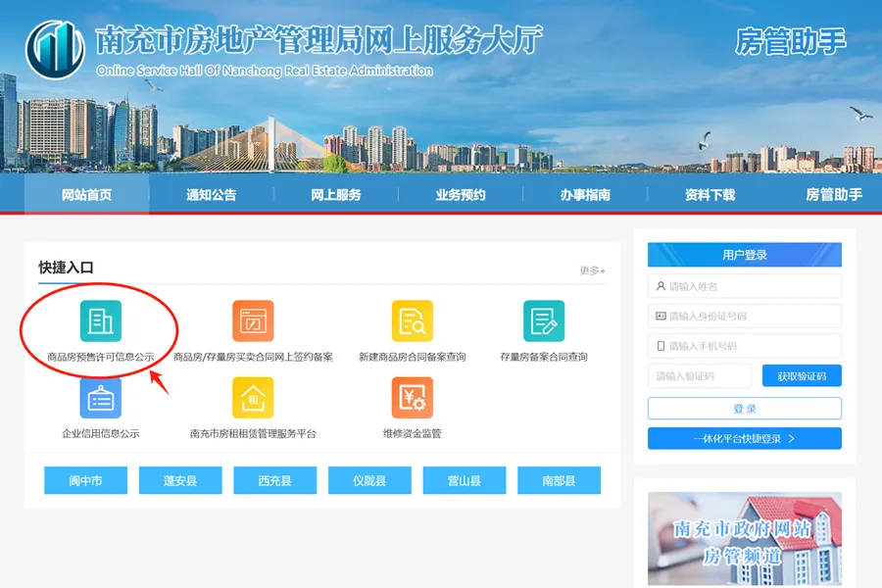
Task: Select the 商品房/存量房买卖合同网上签约备案 icon
Action: coord(253,319)
